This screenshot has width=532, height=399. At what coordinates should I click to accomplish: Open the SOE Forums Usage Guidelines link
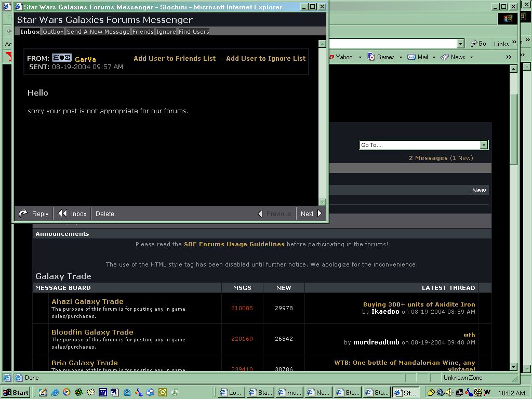(234, 244)
